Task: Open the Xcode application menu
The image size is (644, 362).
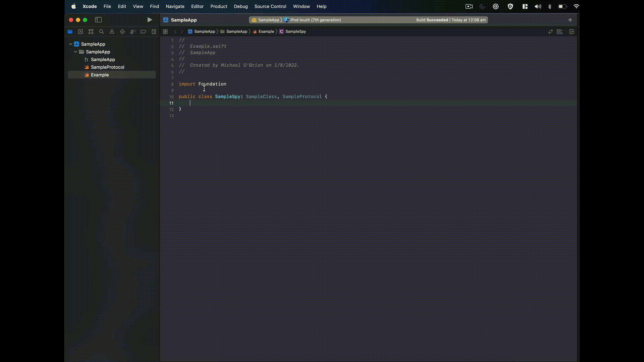Action: 90,6
